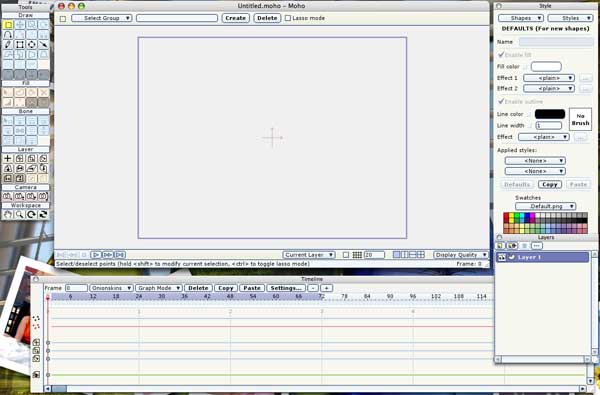Select the Zoom Workspace magnifier tool

click(x=20, y=215)
